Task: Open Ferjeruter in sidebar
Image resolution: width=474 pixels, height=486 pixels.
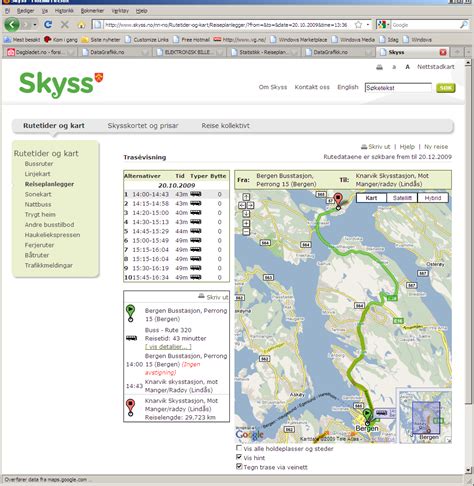Action: pyautogui.click(x=39, y=245)
